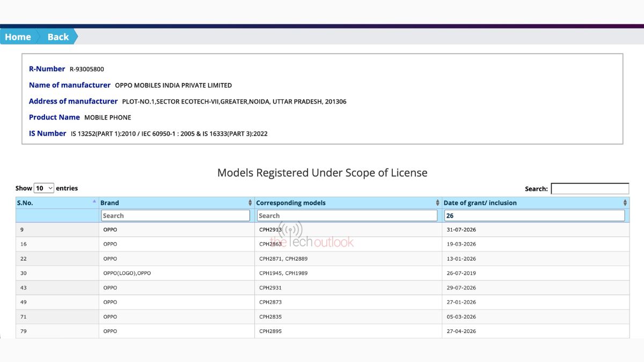644x362 pixels.
Task: Click the IS Number value text
Action: tap(169, 134)
